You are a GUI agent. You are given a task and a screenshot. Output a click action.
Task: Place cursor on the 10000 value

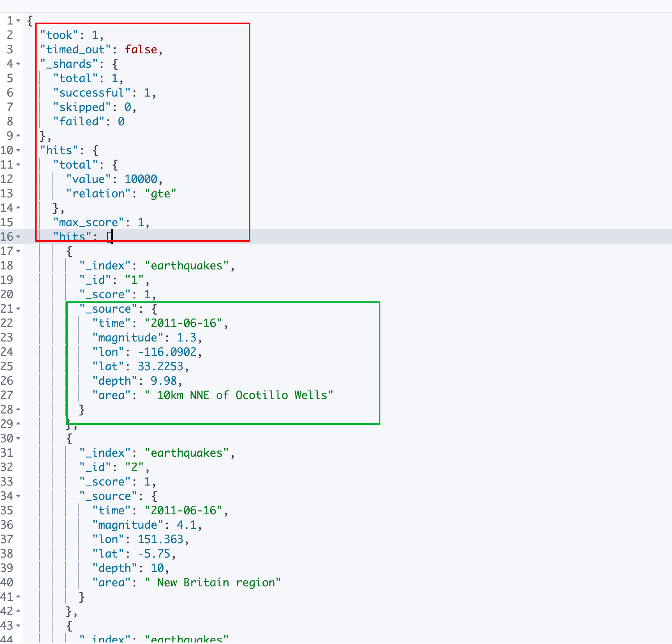tap(141, 179)
